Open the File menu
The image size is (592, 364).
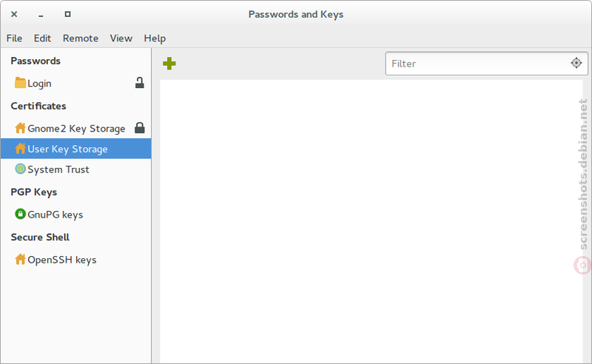coord(14,38)
